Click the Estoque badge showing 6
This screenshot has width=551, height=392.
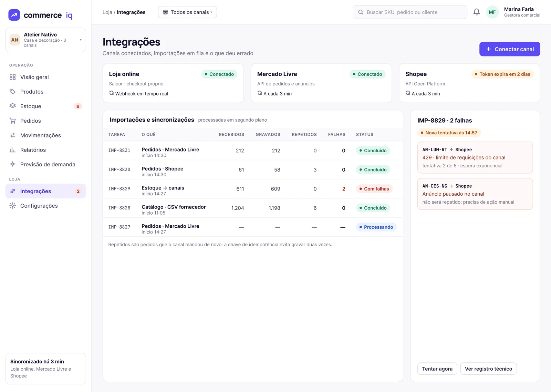tap(78, 106)
